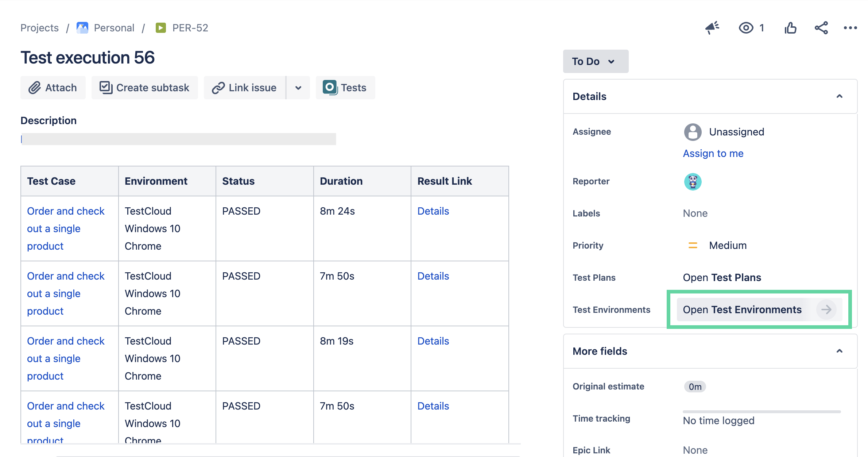Open the three-dots more actions menu
The width and height of the screenshot is (868, 457).
click(x=850, y=28)
